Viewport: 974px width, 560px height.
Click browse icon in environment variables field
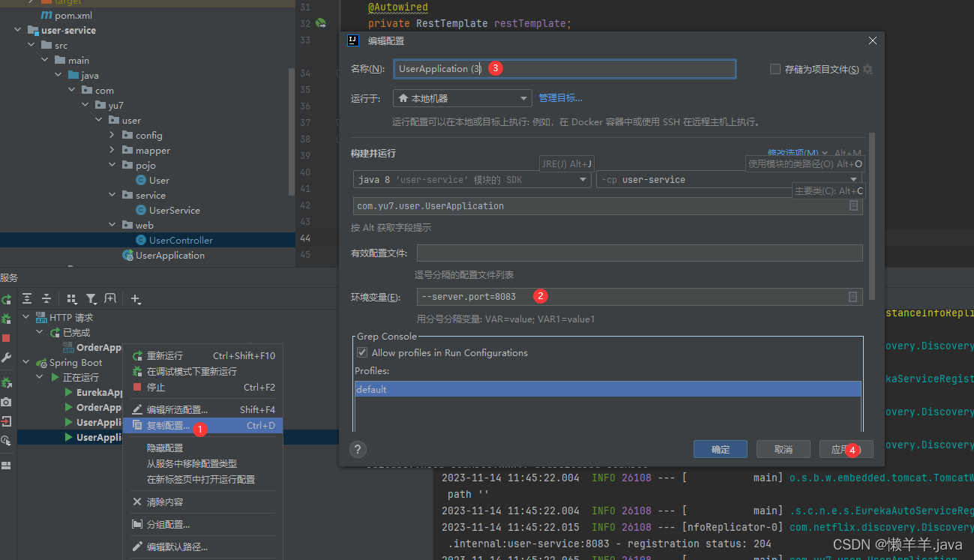(853, 297)
